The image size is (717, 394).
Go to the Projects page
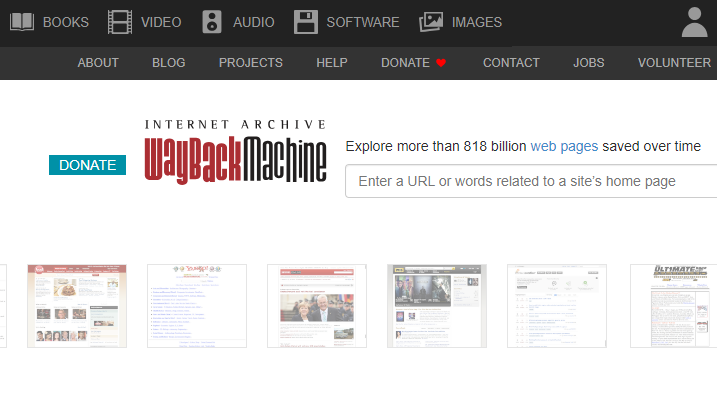coord(251,63)
